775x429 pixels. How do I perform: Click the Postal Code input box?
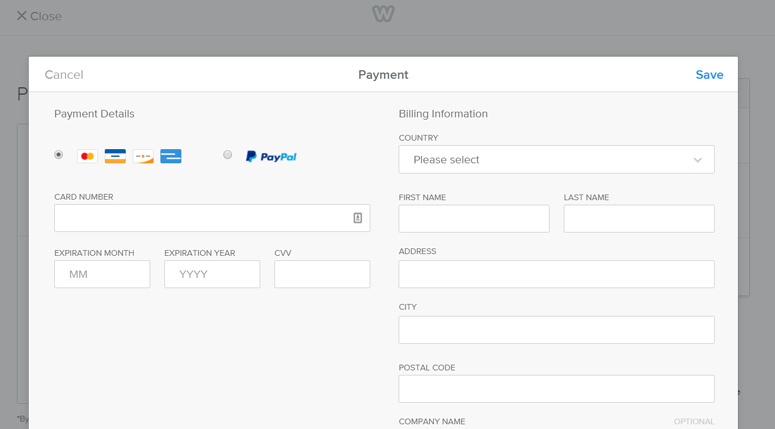(557, 389)
